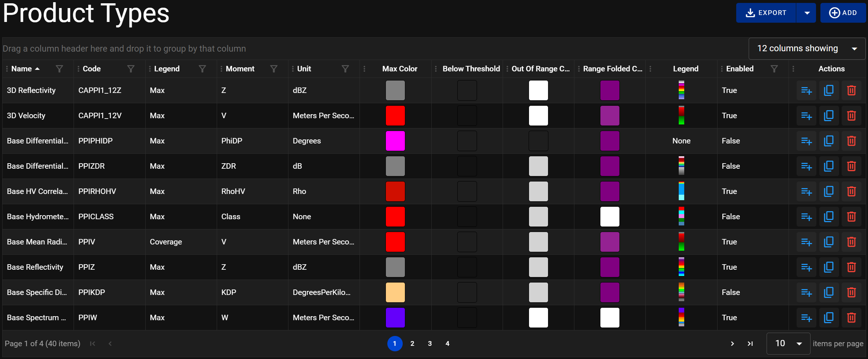Click the Degrees unit cell
The width and height of the screenshot is (868, 359).
[324, 141]
